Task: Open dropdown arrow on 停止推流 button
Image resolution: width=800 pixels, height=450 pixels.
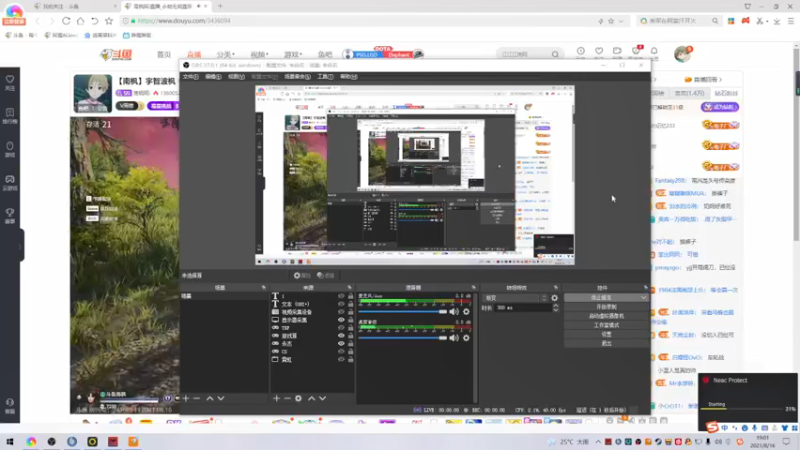Action: pyautogui.click(x=643, y=297)
